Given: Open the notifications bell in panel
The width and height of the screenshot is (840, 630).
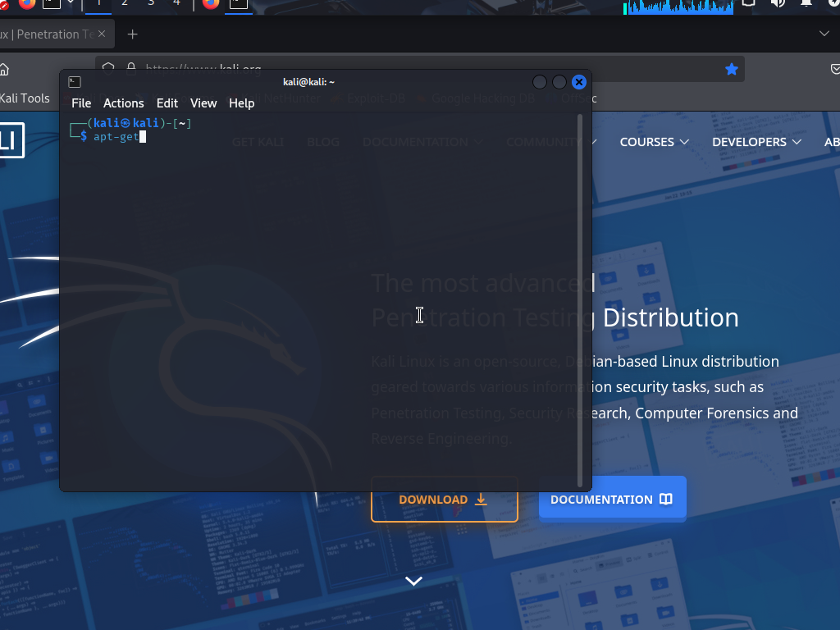Looking at the screenshot, I should pyautogui.click(x=806, y=4).
